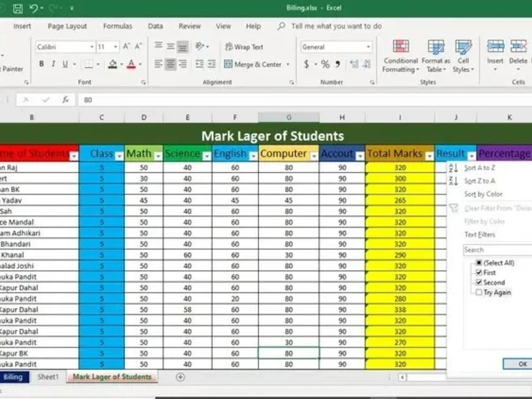Apply Percent Style
The width and height of the screenshot is (532, 399).
coord(325,64)
